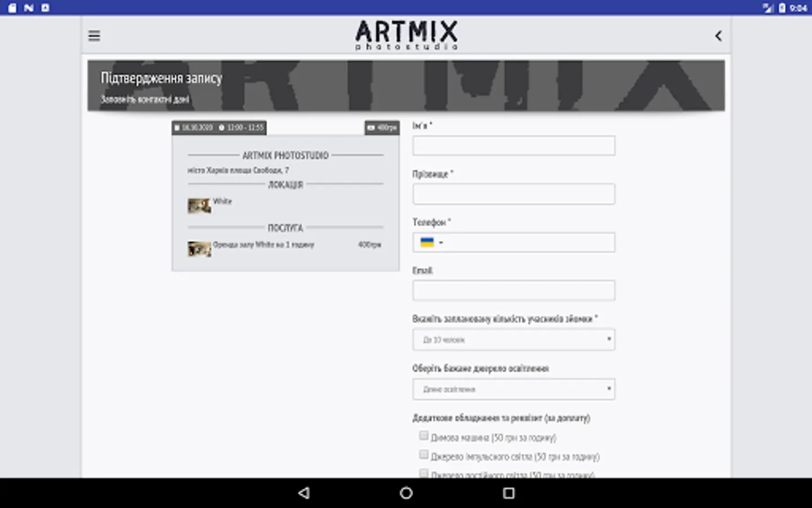812x508 pixels.
Task: Tap the Android recent apps button
Action: pyautogui.click(x=509, y=493)
